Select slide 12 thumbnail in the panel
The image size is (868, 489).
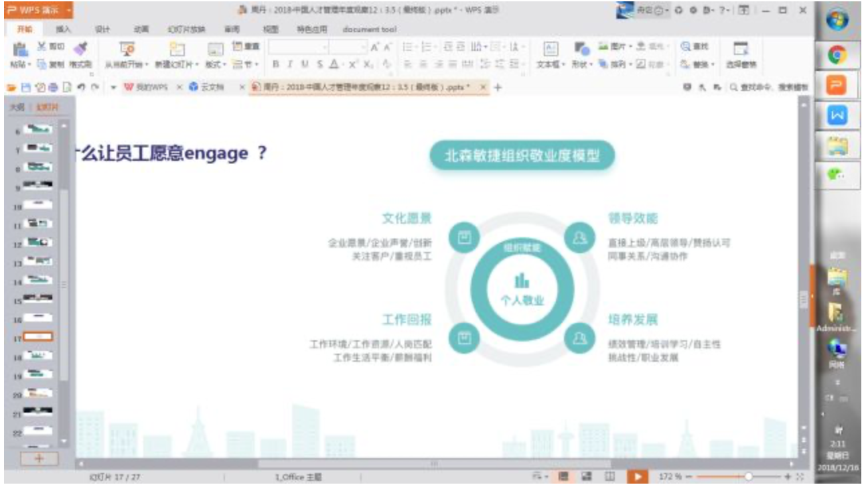pos(39,242)
